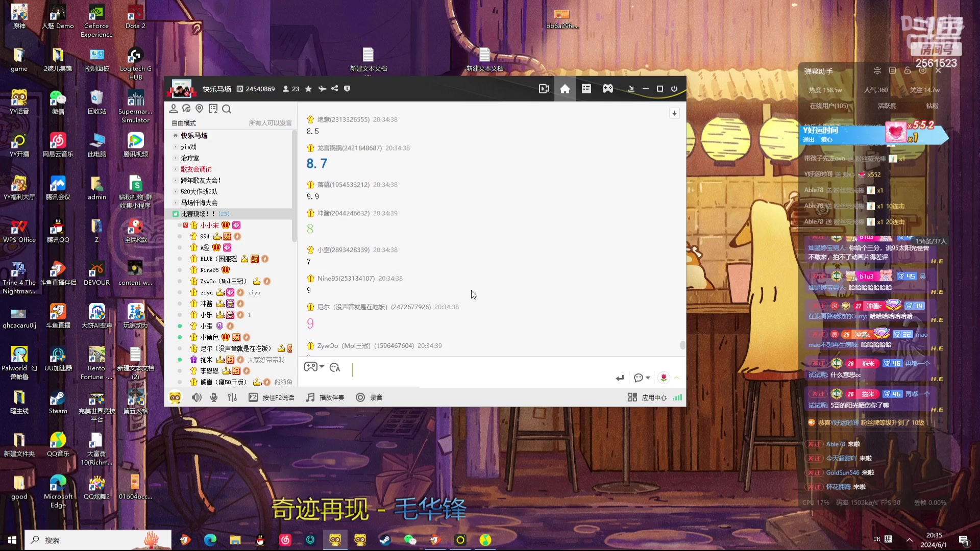
Task: Click the share channel icon
Action: tap(335, 89)
